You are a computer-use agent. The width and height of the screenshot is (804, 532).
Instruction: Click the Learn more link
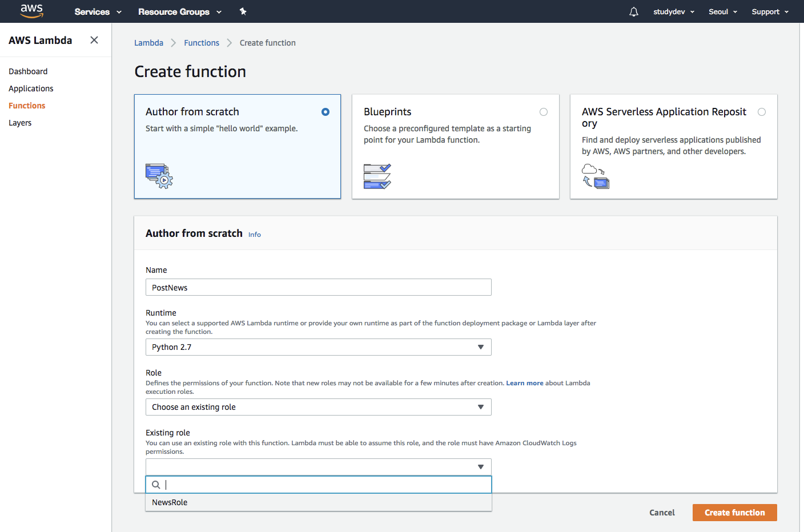[525, 383]
